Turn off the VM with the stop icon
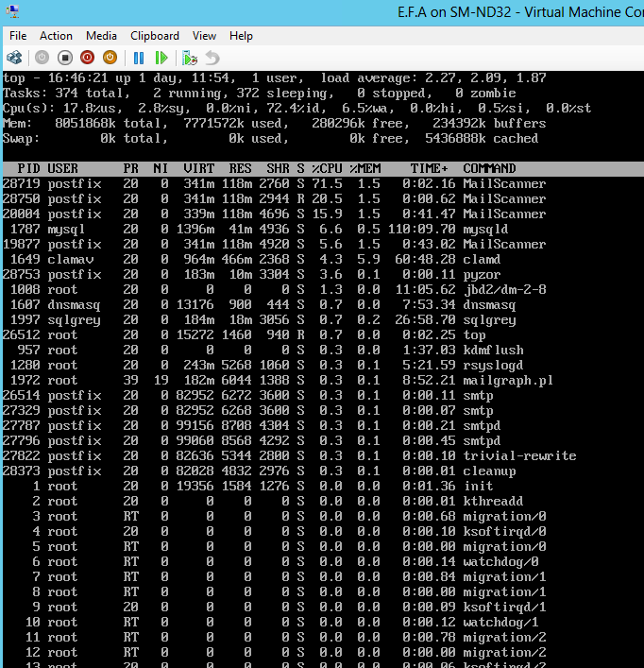This screenshot has width=644, height=668. tap(64, 58)
